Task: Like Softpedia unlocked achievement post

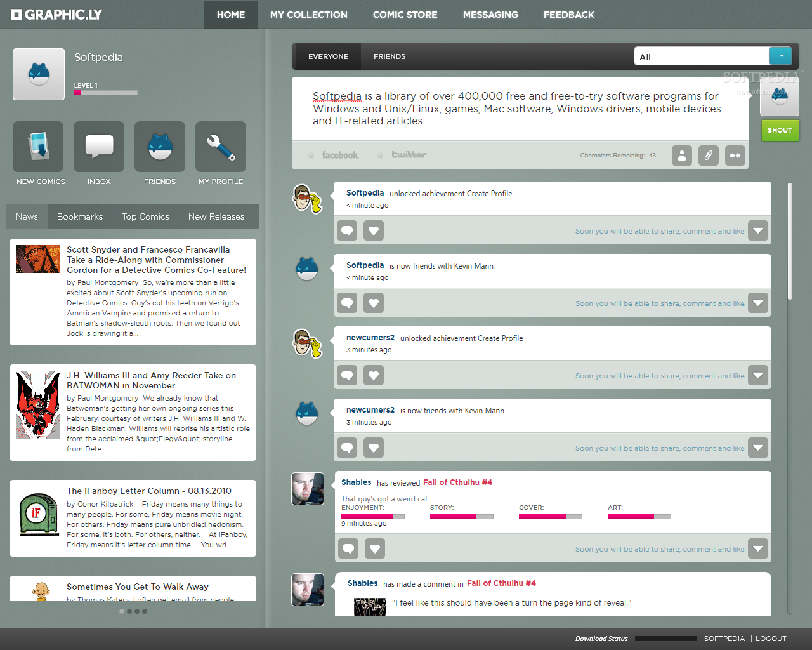Action: pos(374,230)
